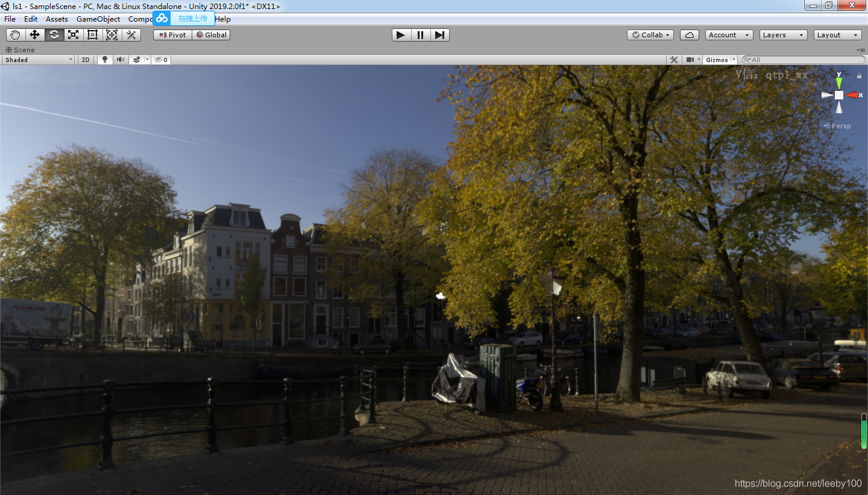Image resolution: width=868 pixels, height=495 pixels.
Task: Toggle scene audio speaker icon
Action: 121,60
